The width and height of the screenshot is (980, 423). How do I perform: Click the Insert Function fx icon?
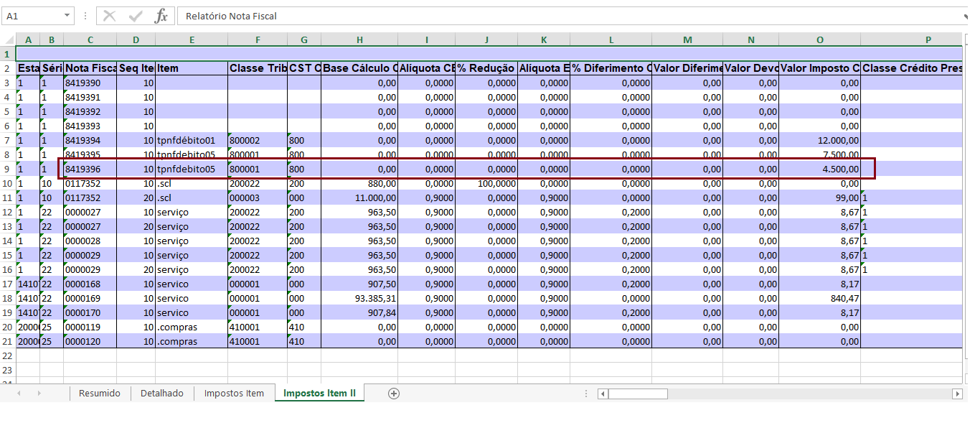161,16
